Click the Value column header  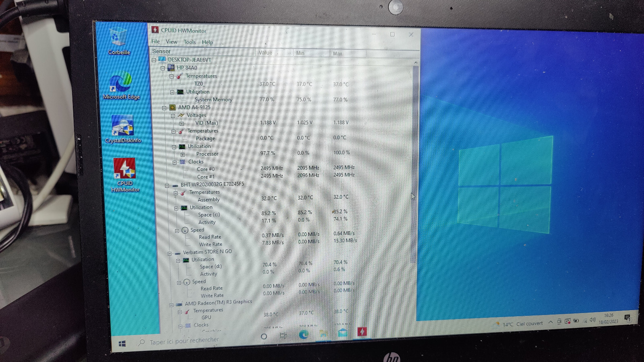point(275,53)
